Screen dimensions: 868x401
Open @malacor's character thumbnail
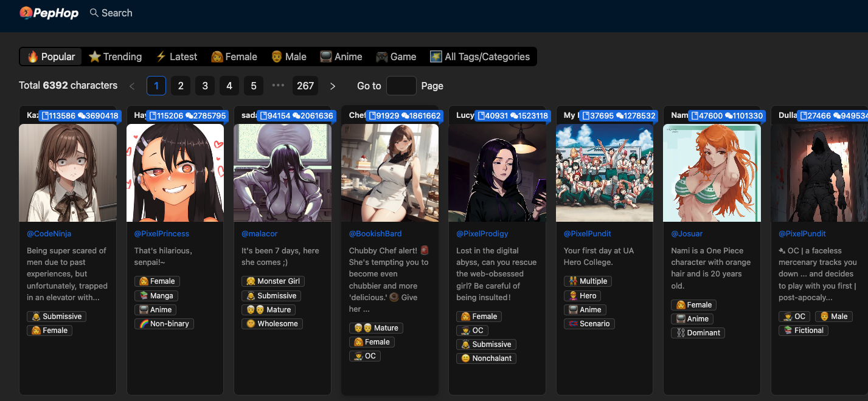pos(282,173)
